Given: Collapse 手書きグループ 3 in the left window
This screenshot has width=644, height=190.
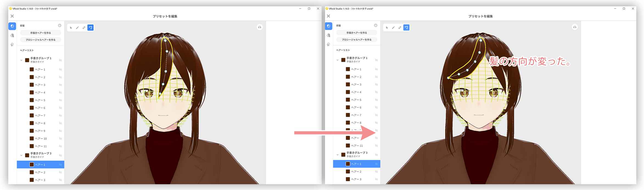Looking at the screenshot, I should 21,155.
